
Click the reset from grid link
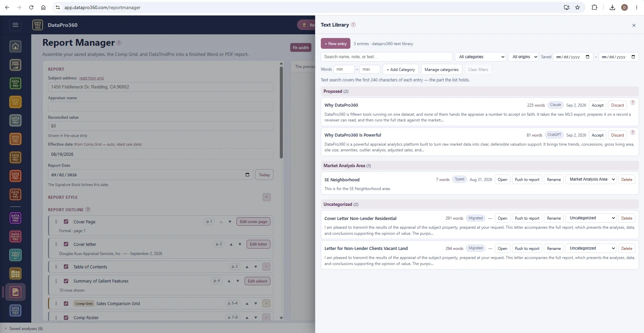coord(91,78)
